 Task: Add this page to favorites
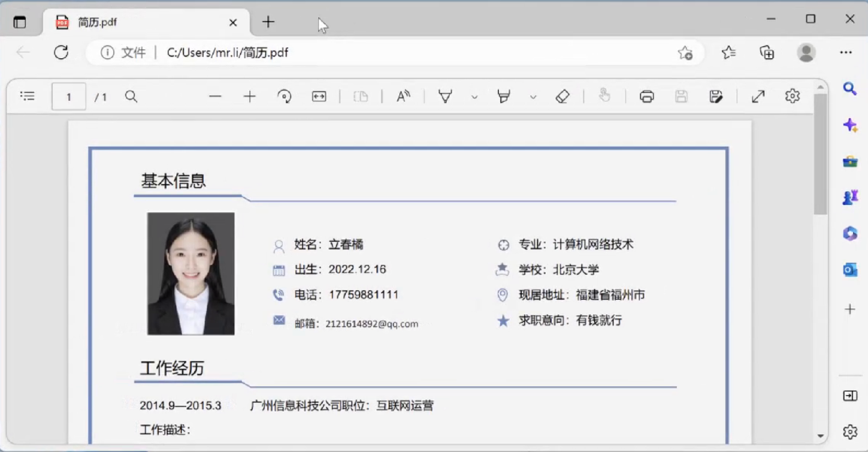[685, 53]
